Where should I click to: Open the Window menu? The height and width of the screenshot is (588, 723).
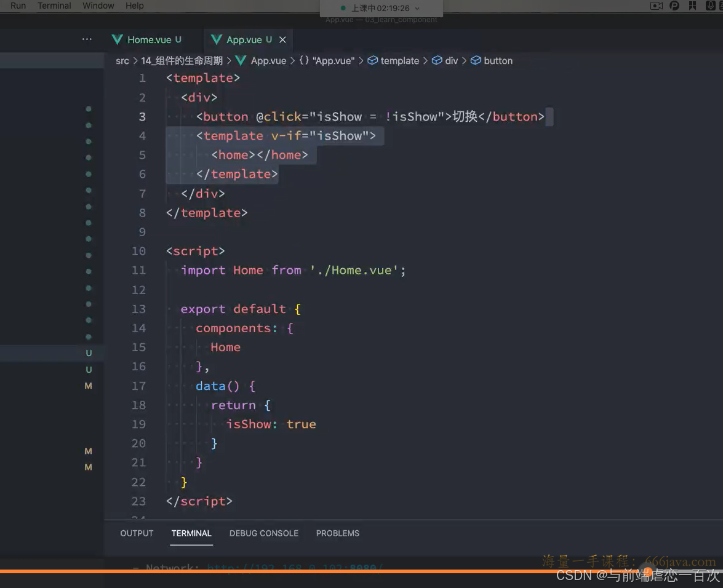[98, 6]
